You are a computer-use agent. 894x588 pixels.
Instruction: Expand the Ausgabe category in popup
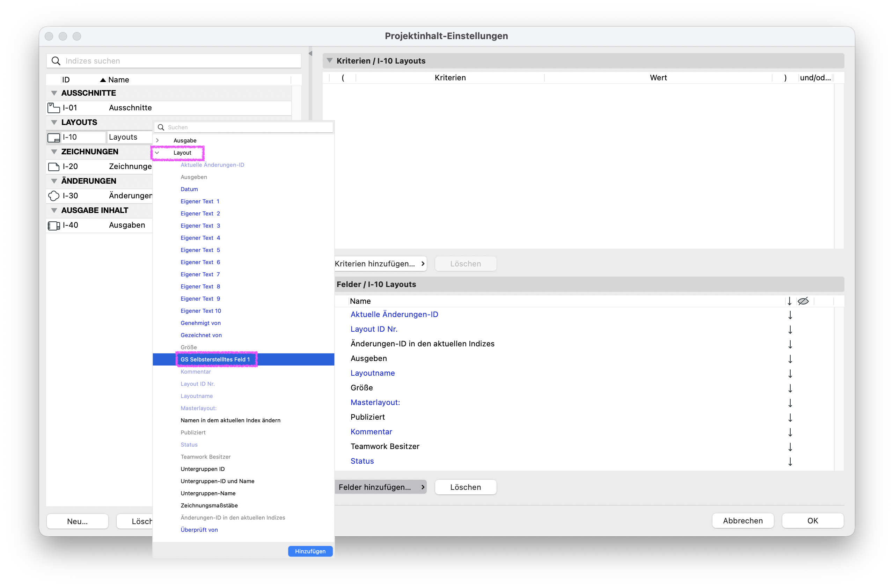(x=157, y=140)
